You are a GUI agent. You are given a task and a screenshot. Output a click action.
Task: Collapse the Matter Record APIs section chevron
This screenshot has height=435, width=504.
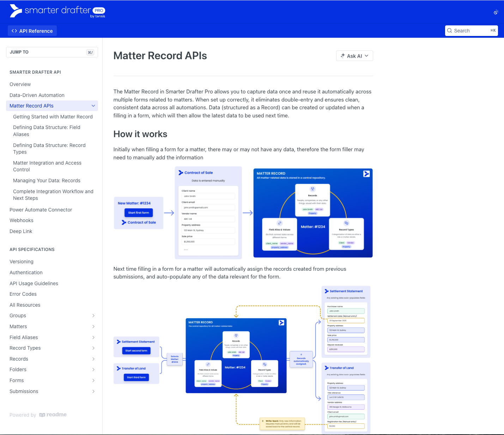(93, 106)
